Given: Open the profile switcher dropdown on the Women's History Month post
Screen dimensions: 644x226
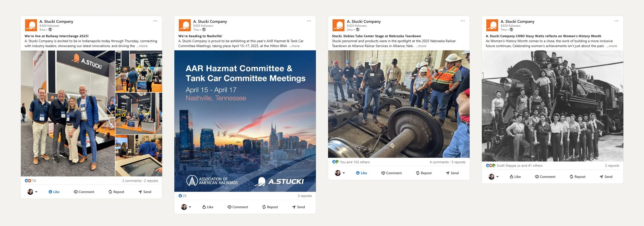Looking at the screenshot, I should tap(494, 177).
